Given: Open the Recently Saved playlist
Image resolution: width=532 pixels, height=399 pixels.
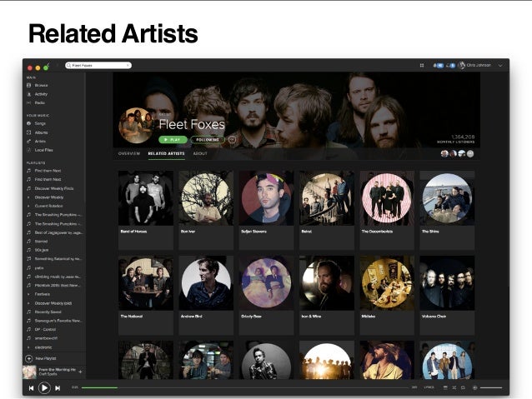Looking at the screenshot, I should click(48, 312).
